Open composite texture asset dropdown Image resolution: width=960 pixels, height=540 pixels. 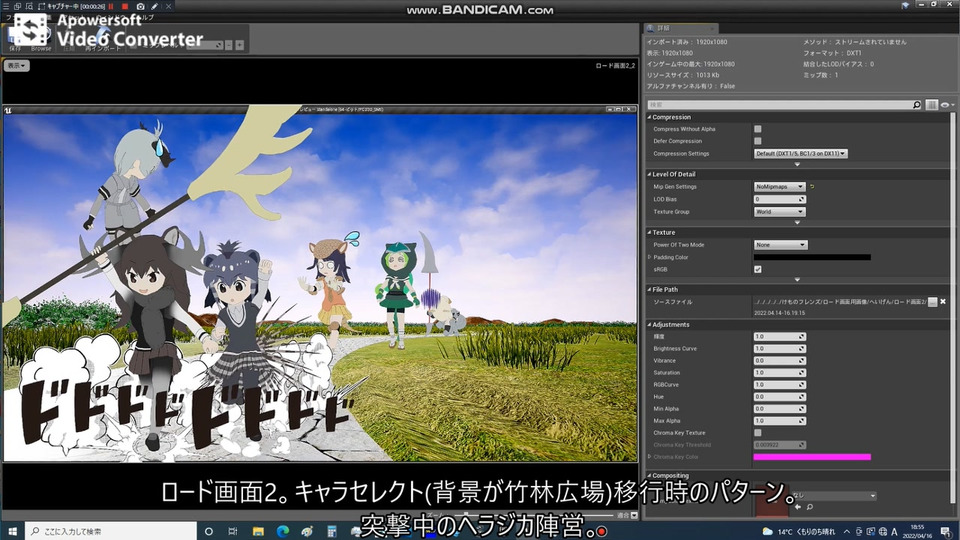833,495
